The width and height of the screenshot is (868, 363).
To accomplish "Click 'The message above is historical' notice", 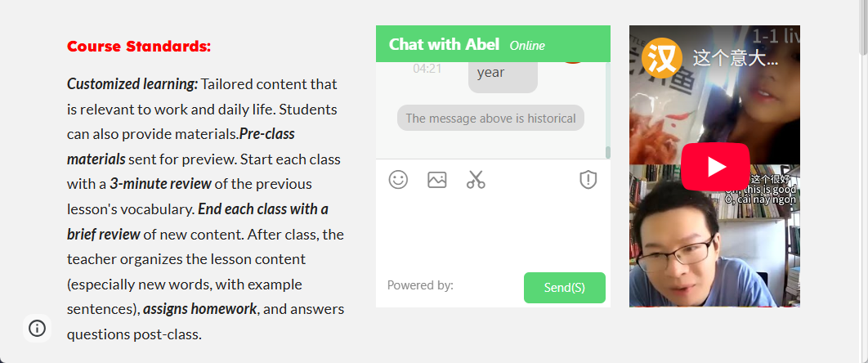I will pyautogui.click(x=490, y=118).
